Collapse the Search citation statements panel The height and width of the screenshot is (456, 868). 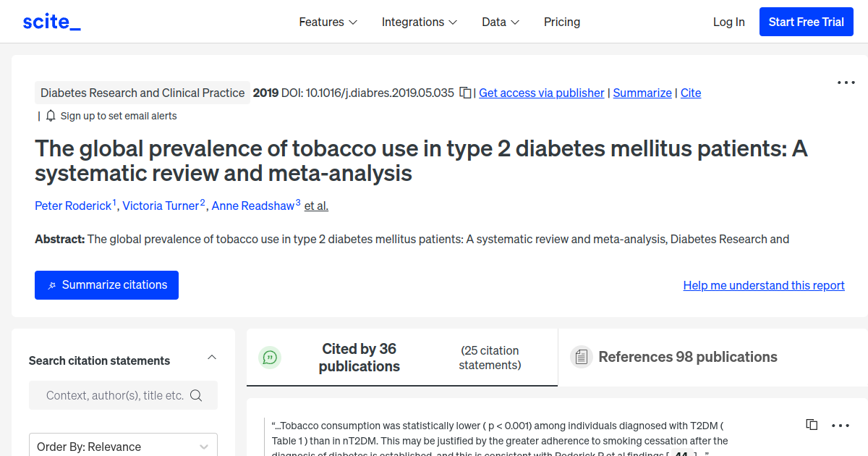point(211,356)
